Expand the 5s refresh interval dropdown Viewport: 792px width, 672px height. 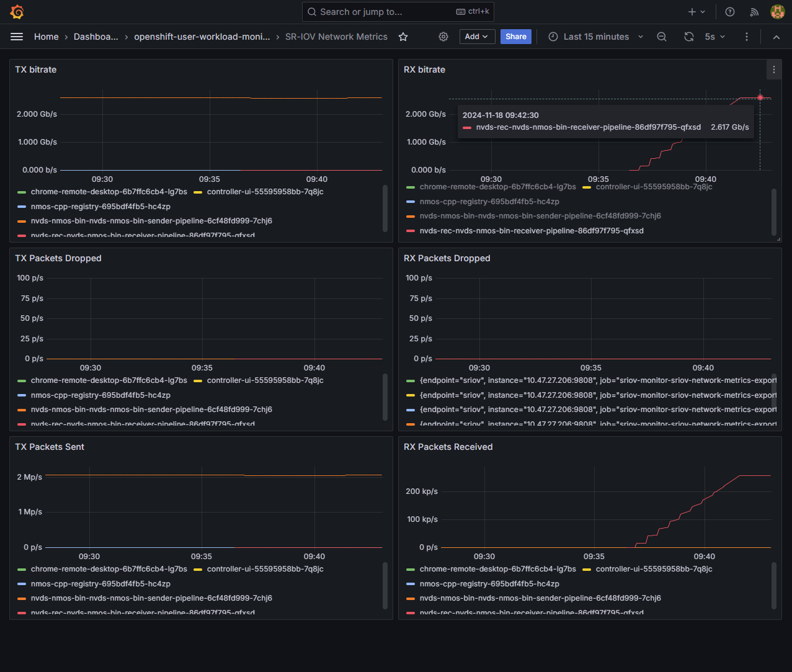pyautogui.click(x=715, y=37)
